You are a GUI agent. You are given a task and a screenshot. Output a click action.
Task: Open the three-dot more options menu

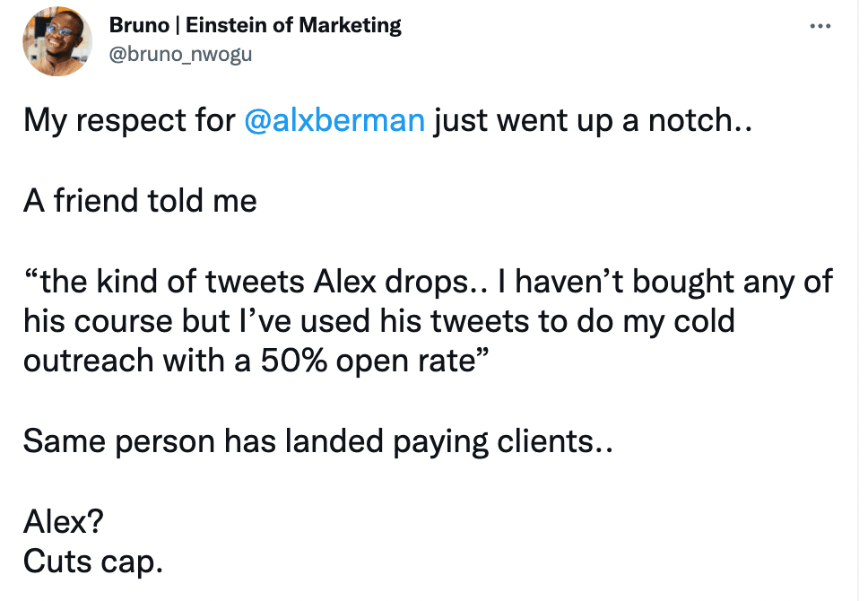click(820, 25)
